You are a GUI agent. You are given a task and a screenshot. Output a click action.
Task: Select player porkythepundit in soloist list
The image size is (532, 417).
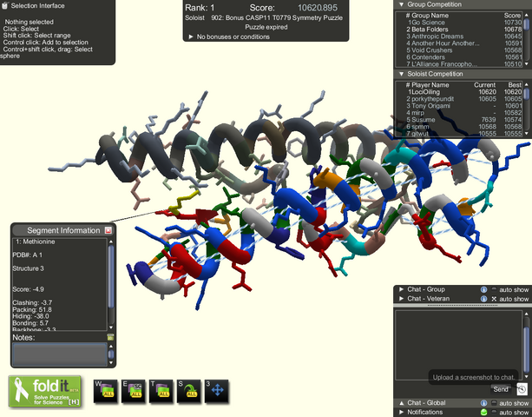tap(463, 99)
